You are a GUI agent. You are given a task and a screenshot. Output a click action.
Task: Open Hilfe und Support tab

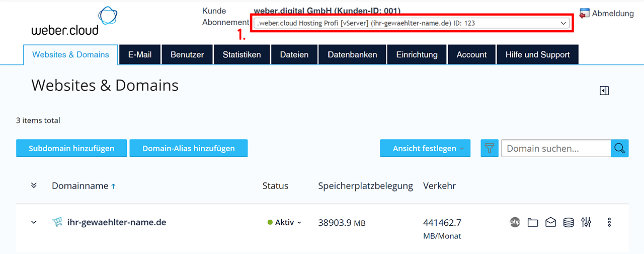pyautogui.click(x=538, y=55)
